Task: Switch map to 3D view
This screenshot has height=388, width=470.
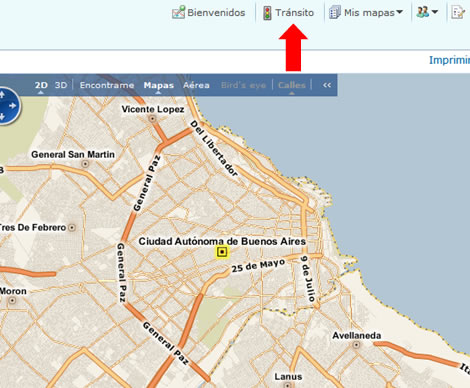Action: (x=61, y=85)
